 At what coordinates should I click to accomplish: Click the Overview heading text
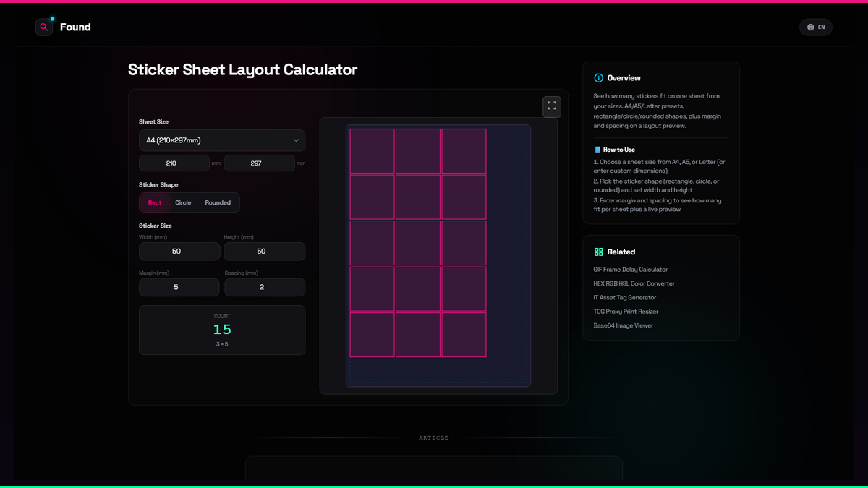624,78
